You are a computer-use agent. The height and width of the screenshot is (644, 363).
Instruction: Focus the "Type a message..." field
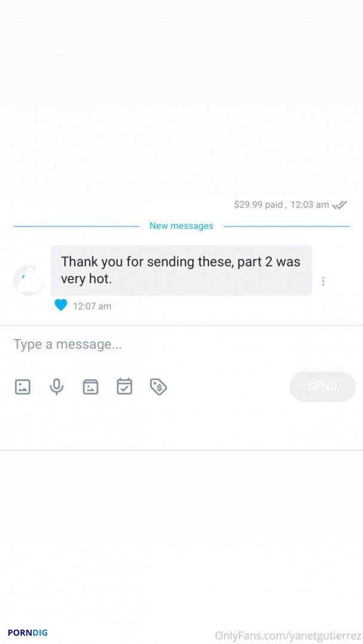tap(181, 344)
